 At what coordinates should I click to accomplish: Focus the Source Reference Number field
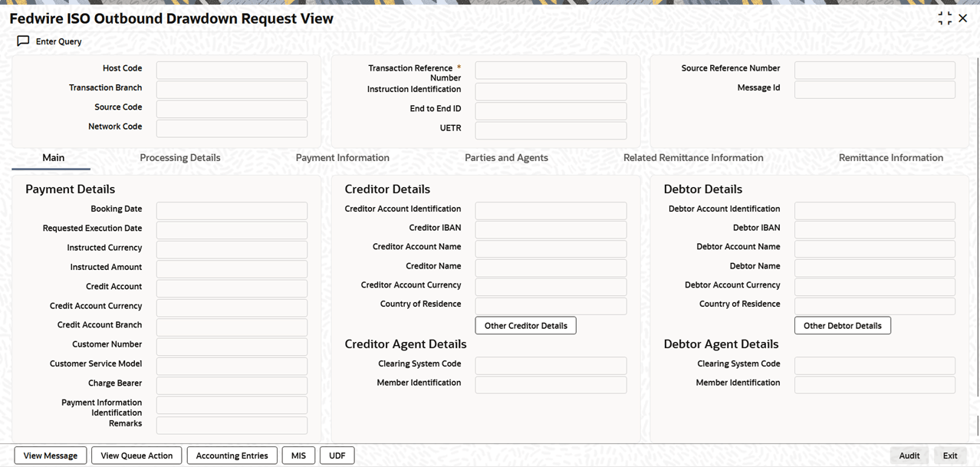(875, 71)
